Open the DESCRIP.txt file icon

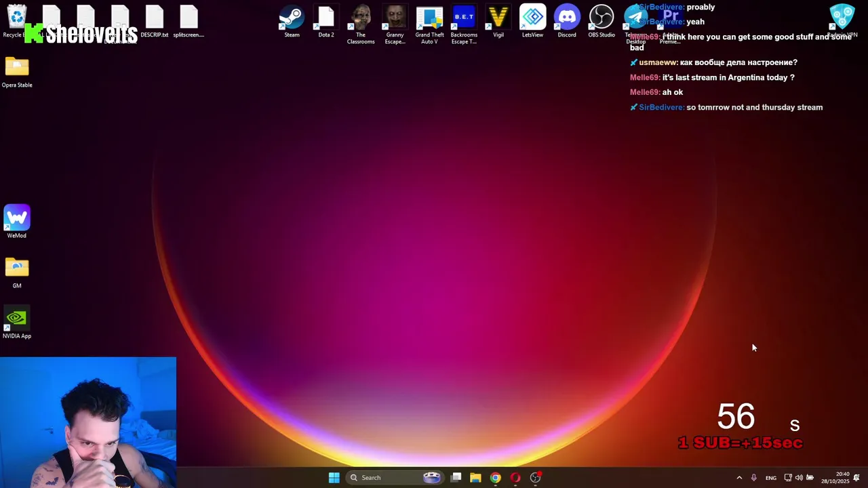[x=155, y=21]
